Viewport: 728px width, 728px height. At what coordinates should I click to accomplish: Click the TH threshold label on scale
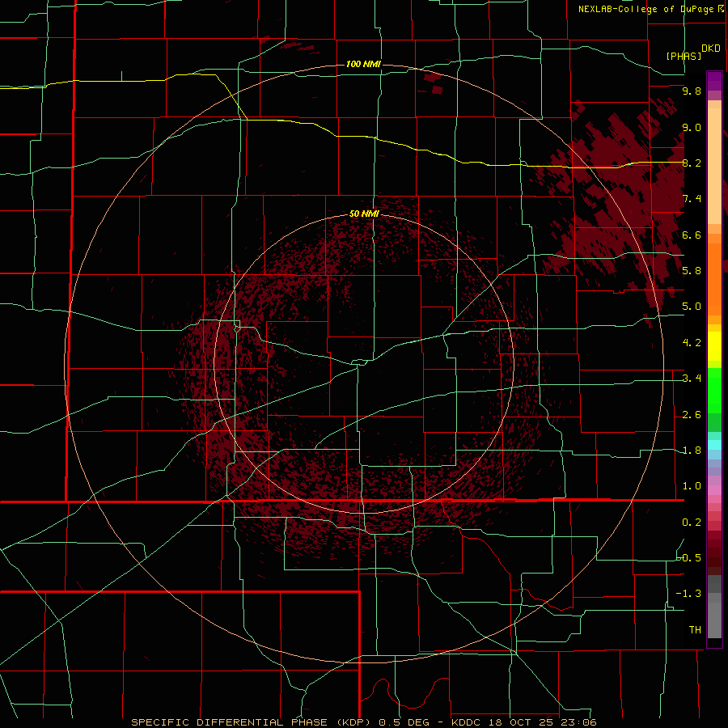coord(695,630)
